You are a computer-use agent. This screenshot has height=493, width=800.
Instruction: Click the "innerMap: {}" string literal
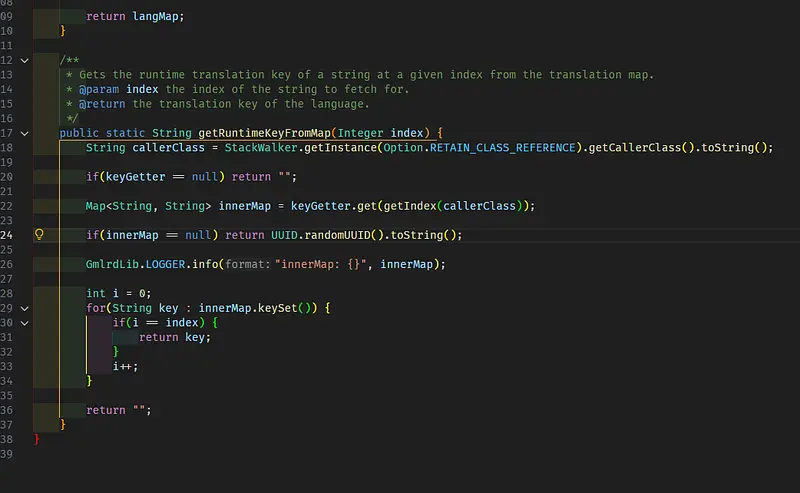pos(322,264)
